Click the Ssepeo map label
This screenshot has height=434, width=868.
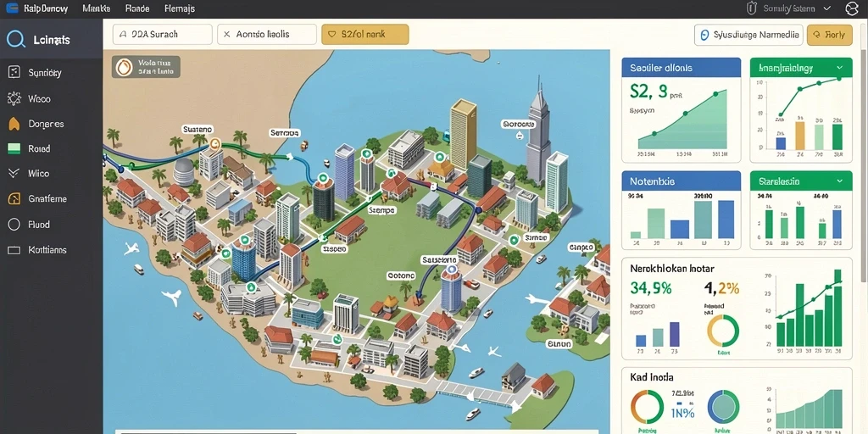[334, 249]
